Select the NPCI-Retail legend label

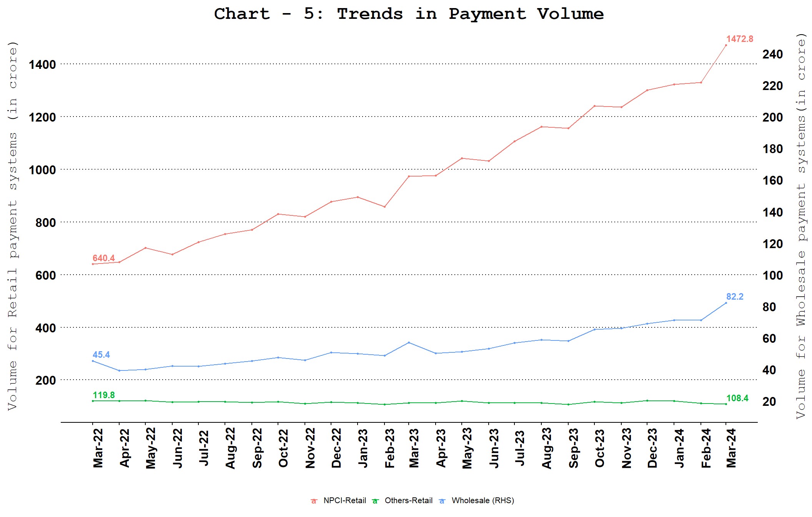(344, 500)
